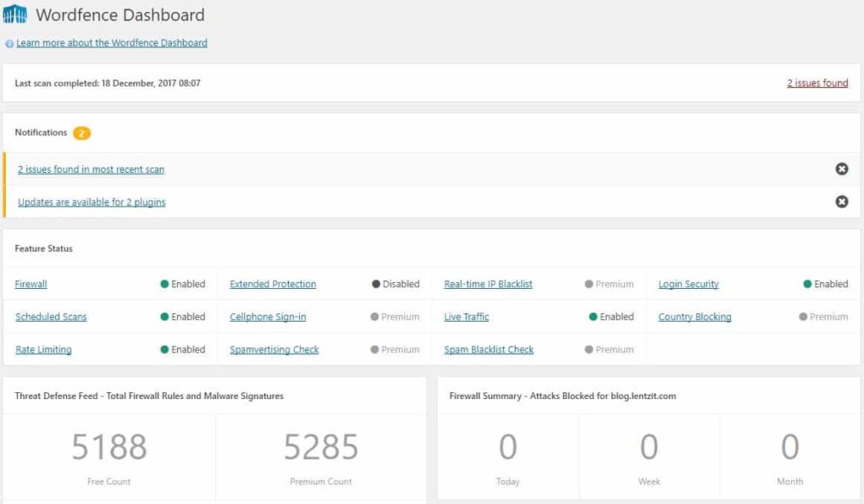This screenshot has width=864, height=504.
Task: Open Learn more about the Wordfence Dashboard
Action: coord(112,42)
